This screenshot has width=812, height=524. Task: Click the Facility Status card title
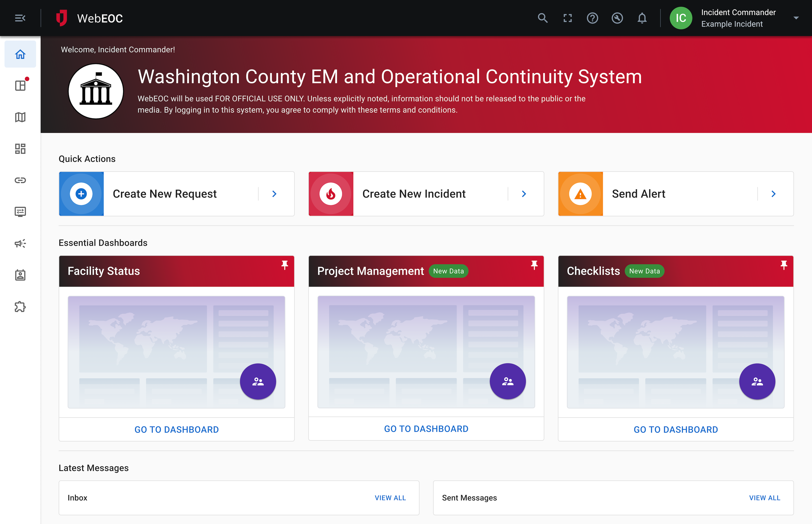[x=104, y=271]
